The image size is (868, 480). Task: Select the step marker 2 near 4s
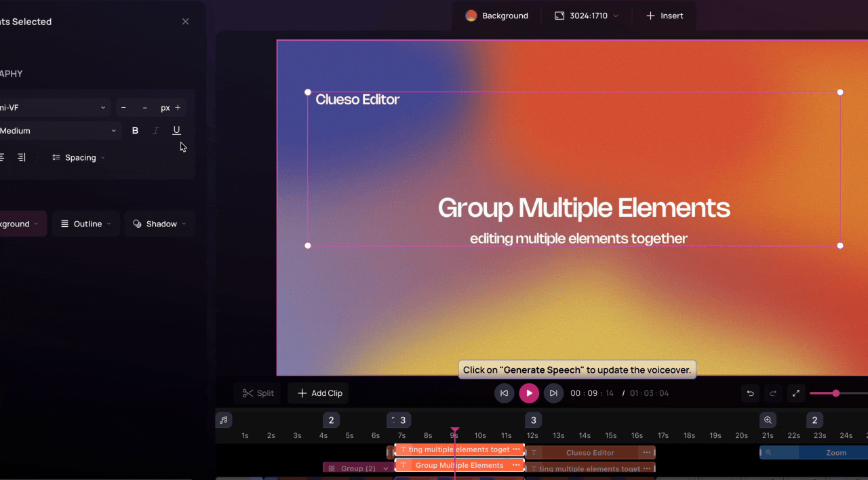point(331,420)
